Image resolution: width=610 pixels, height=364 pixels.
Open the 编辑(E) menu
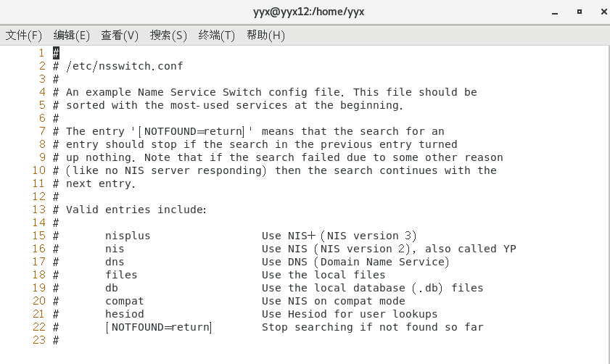pyautogui.click(x=72, y=35)
